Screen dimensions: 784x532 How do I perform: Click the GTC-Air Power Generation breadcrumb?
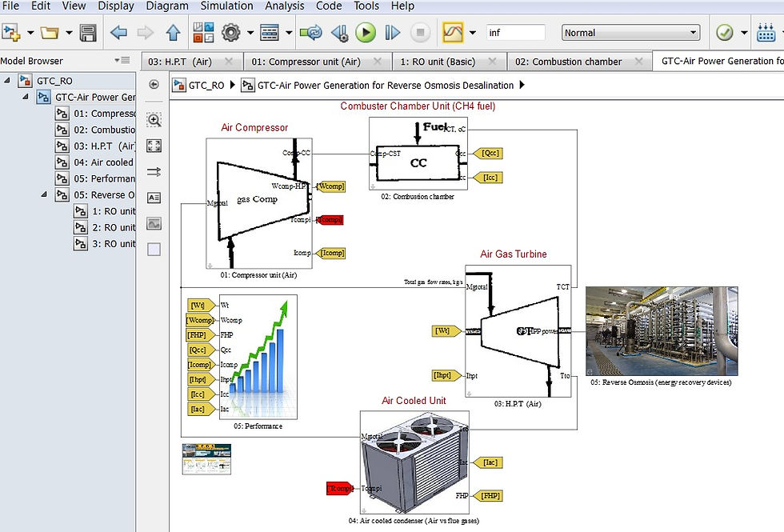386,86
